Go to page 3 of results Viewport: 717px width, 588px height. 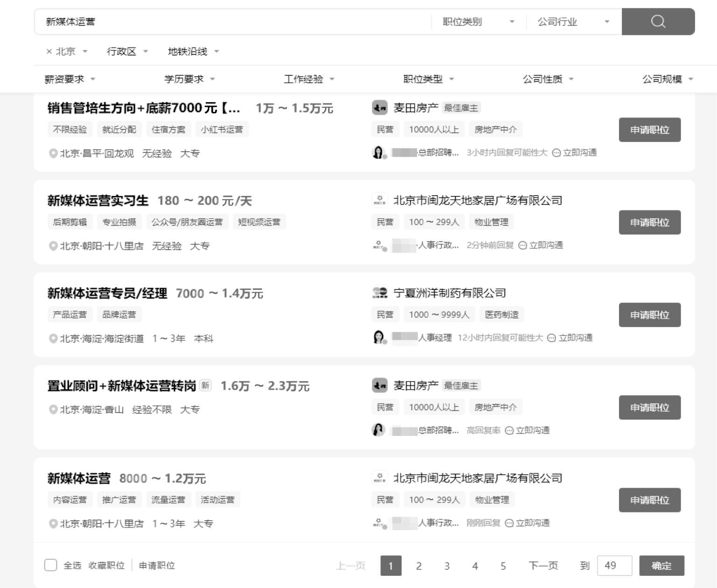click(447, 566)
